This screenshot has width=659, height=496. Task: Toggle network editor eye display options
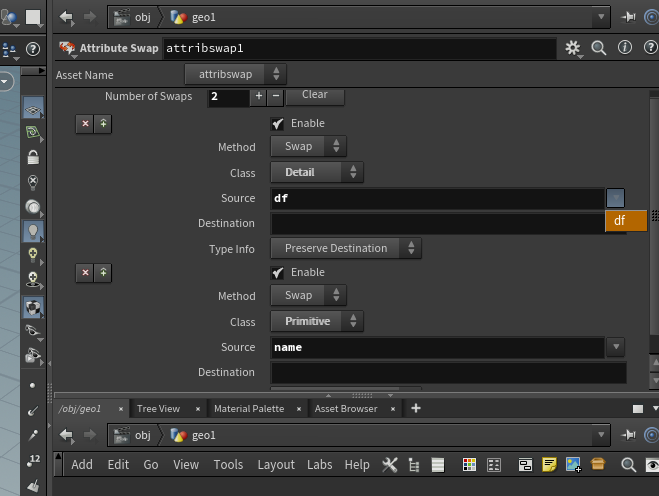coord(652,465)
